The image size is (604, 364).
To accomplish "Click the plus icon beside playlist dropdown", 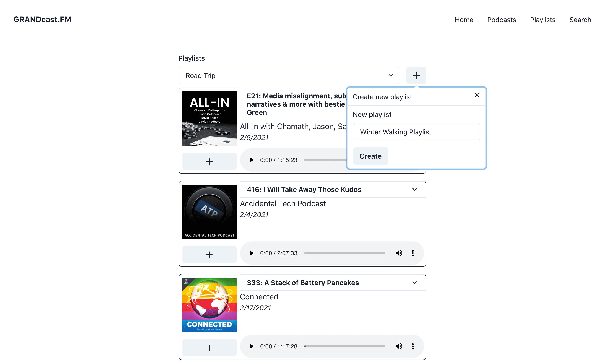I will 416,75.
